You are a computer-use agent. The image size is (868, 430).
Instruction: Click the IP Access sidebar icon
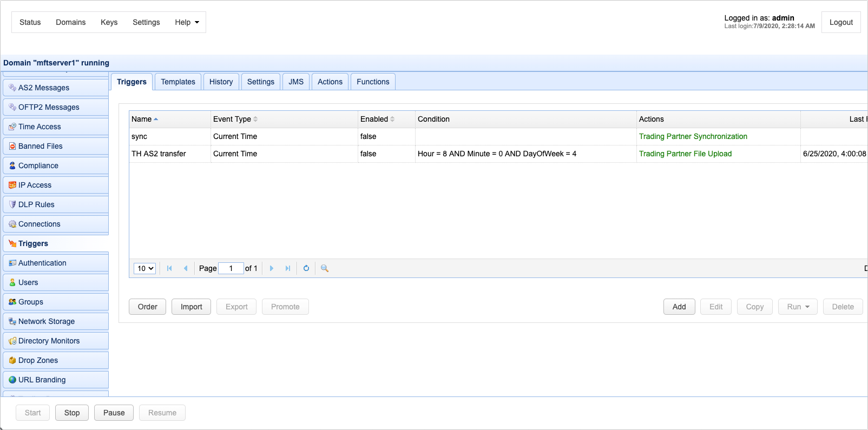click(12, 185)
